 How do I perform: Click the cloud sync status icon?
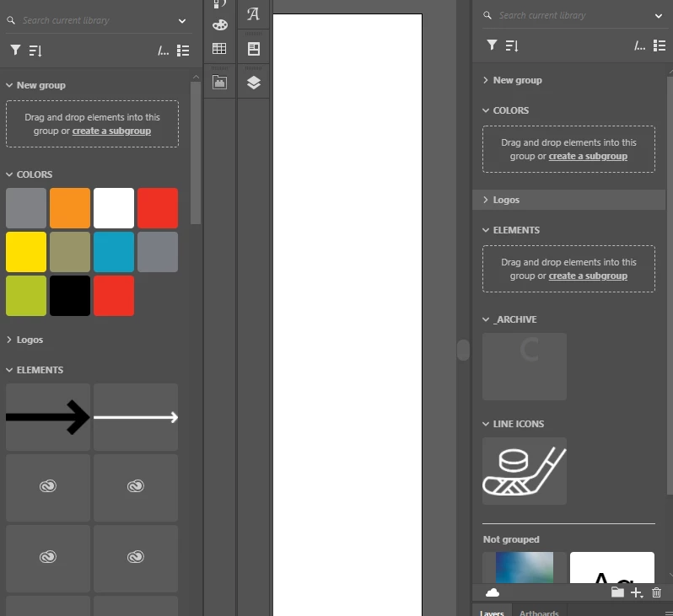click(493, 592)
